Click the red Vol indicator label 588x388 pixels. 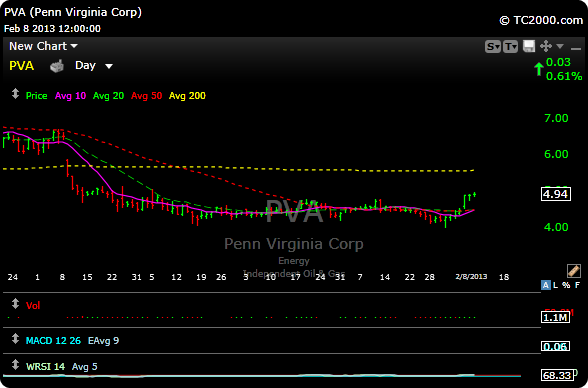point(33,306)
